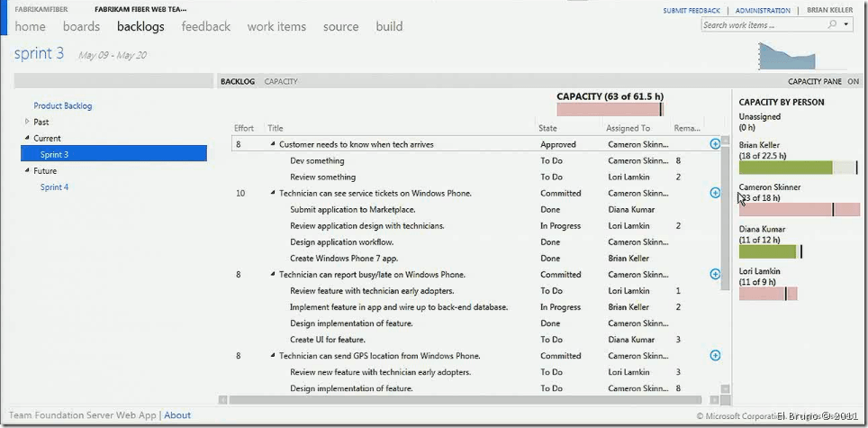Image resolution: width=868 pixels, height=428 pixels.
Task: Open the Submit Feedback link
Action: coord(692,11)
